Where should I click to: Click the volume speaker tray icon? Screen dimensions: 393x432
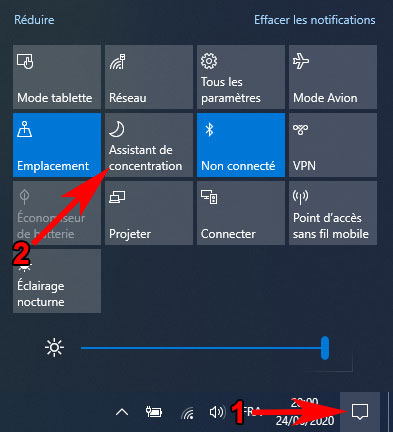coord(216,412)
